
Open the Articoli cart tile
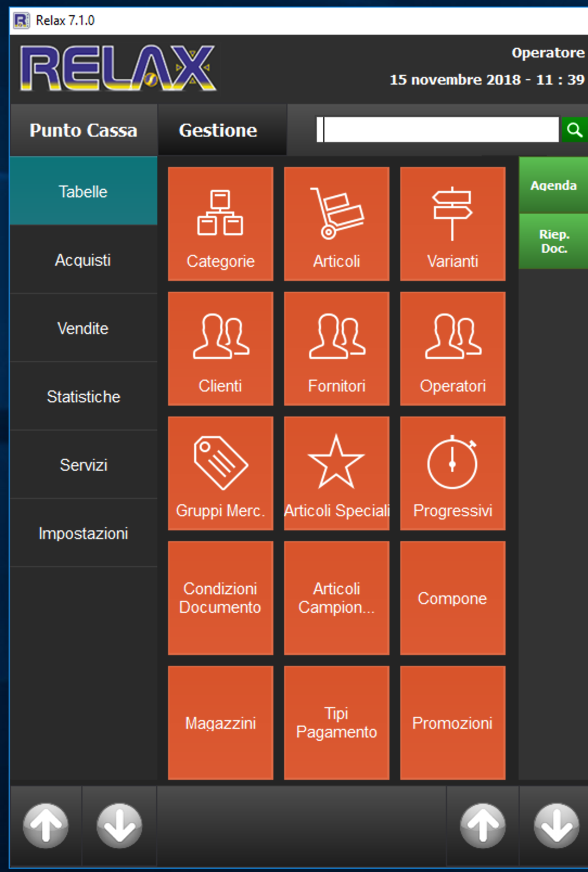(336, 224)
